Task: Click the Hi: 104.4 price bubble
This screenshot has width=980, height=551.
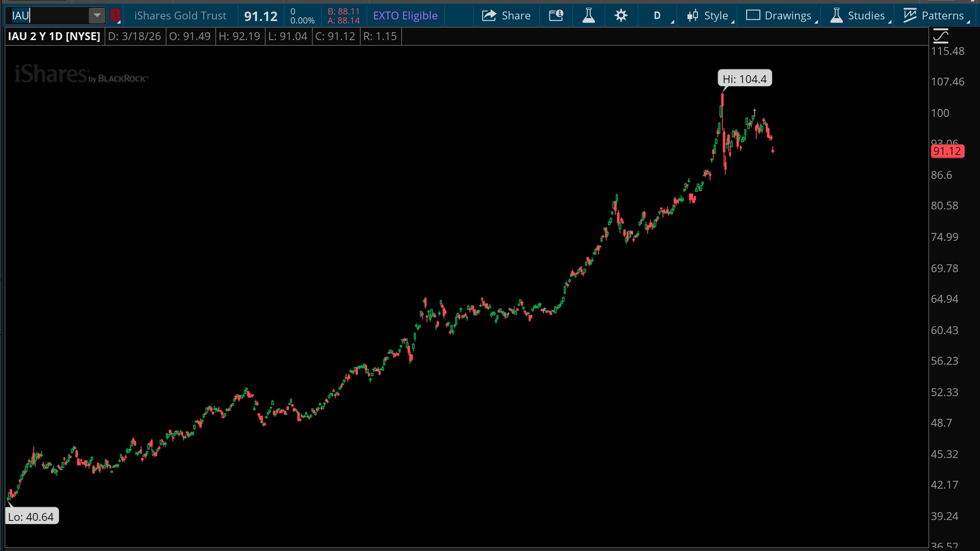Action: click(x=745, y=78)
